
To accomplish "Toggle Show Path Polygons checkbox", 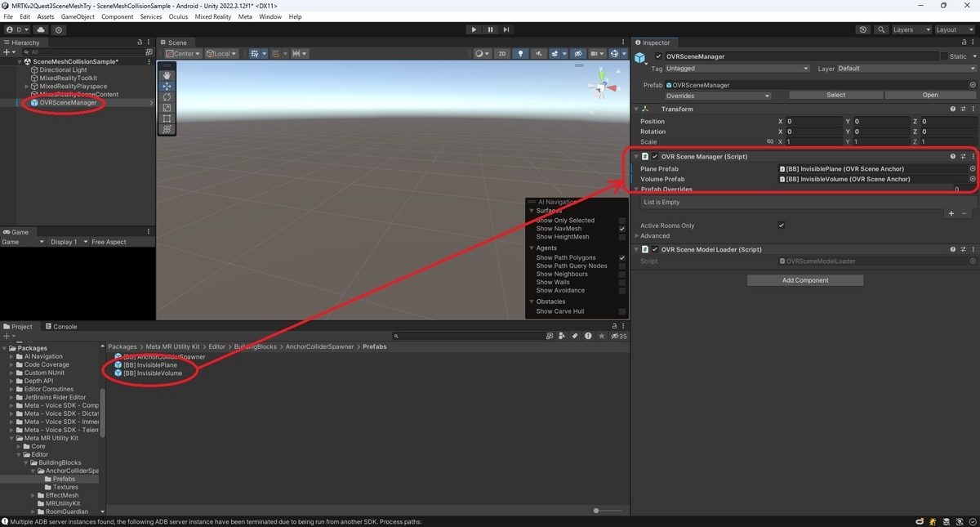I will pyautogui.click(x=622, y=257).
